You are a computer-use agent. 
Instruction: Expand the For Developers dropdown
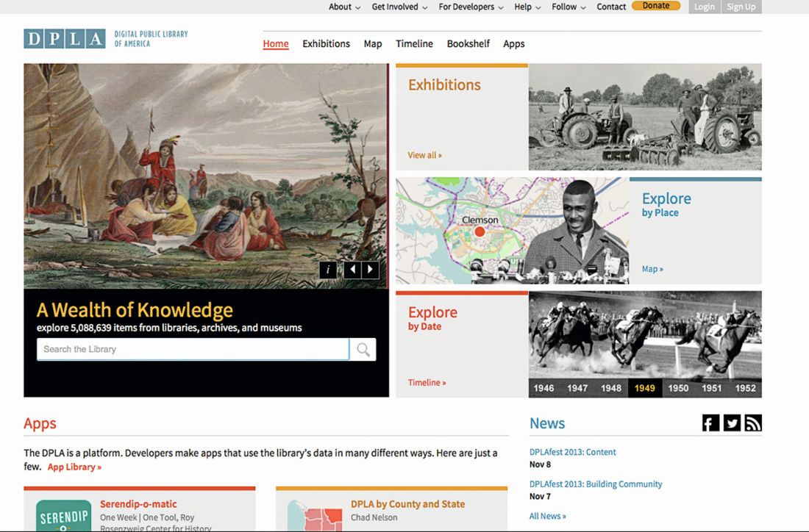click(471, 7)
